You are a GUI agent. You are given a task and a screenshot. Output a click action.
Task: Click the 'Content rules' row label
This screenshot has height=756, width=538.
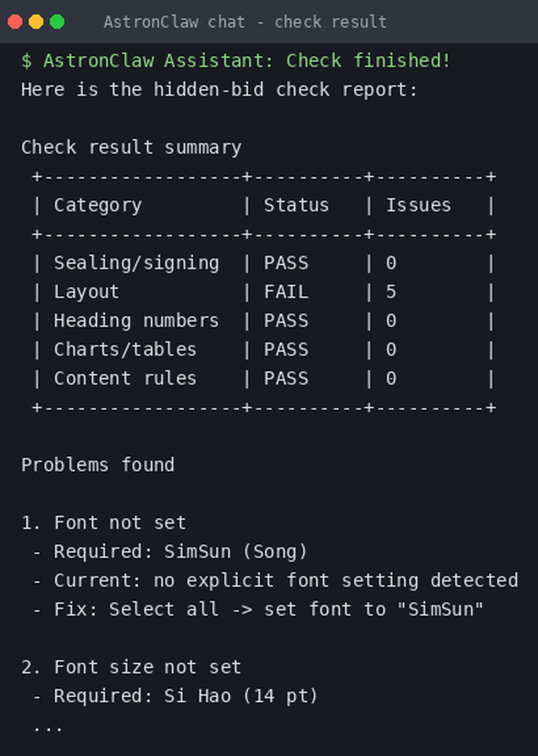pyautogui.click(x=125, y=379)
